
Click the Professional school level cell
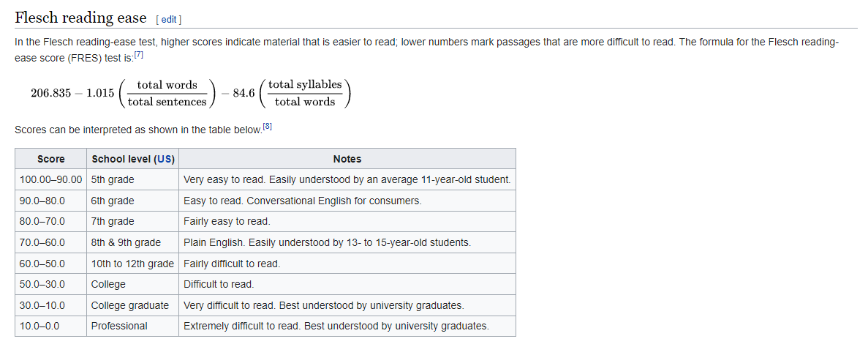133,326
